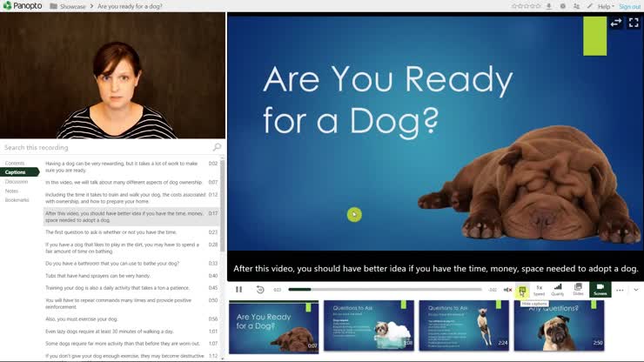Image resolution: width=644 pixels, height=362 pixels.
Task: Open the playback Speed control
Action: coord(539,290)
